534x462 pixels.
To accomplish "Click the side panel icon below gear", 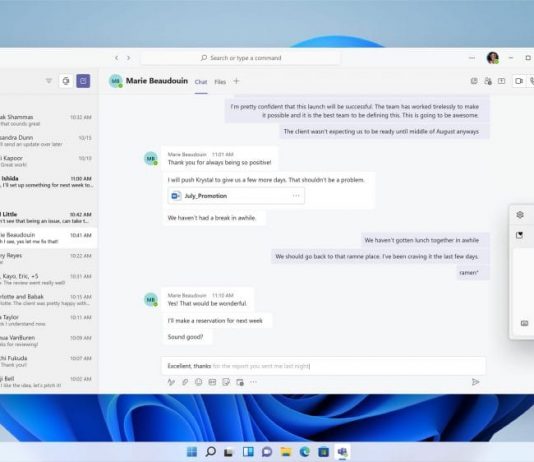I will pos(519,235).
